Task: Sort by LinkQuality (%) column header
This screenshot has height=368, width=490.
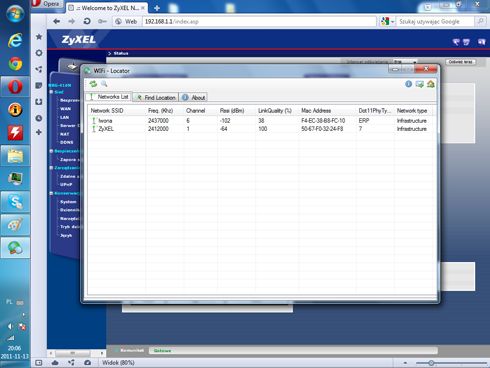Action: 275,110
